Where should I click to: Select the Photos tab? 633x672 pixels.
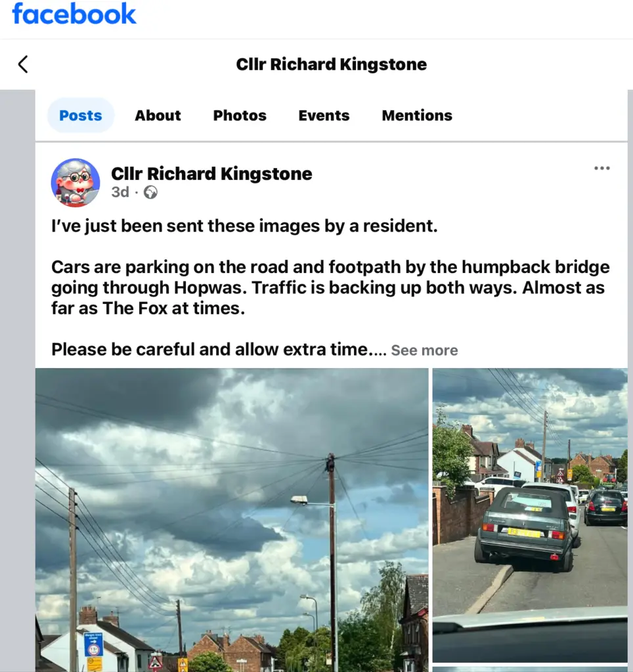tap(240, 115)
